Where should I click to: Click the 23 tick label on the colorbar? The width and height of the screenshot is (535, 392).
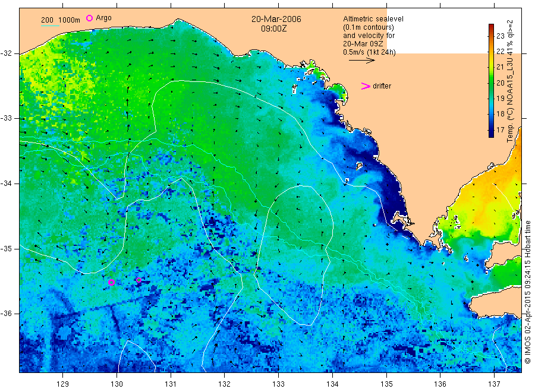point(500,36)
